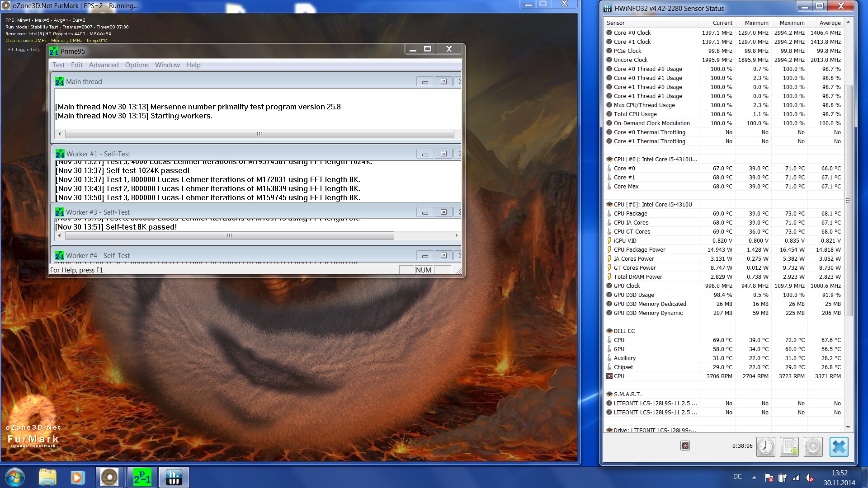Click muted speaker volume icon
868x488 pixels.
[x=809, y=477]
